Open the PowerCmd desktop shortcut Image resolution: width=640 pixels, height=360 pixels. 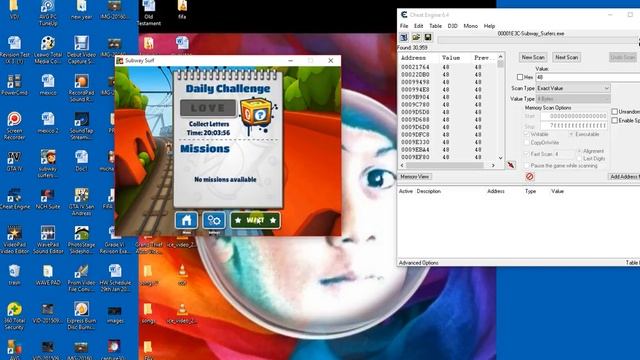pyautogui.click(x=15, y=85)
